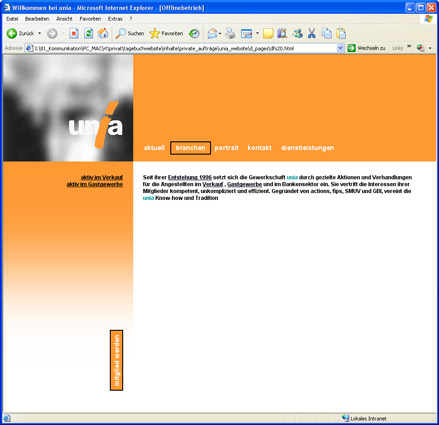
Task: Open the History clock icon
Action: (x=194, y=33)
